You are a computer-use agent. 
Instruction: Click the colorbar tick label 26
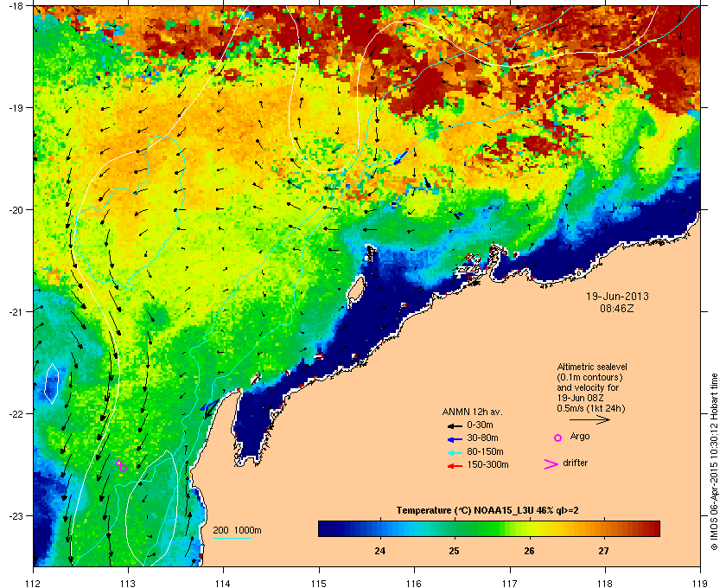[x=529, y=551]
